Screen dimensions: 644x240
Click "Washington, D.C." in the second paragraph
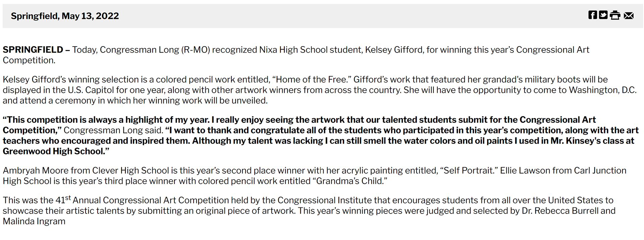(x=602, y=90)
